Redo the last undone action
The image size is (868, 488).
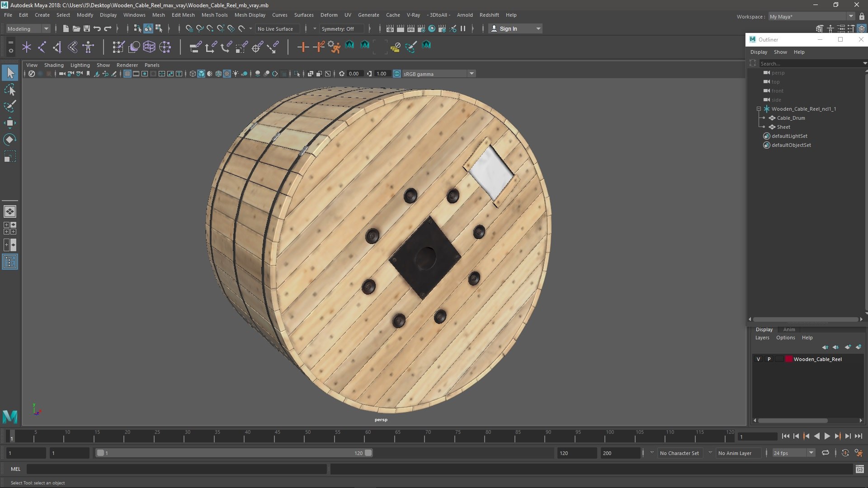[x=108, y=28]
